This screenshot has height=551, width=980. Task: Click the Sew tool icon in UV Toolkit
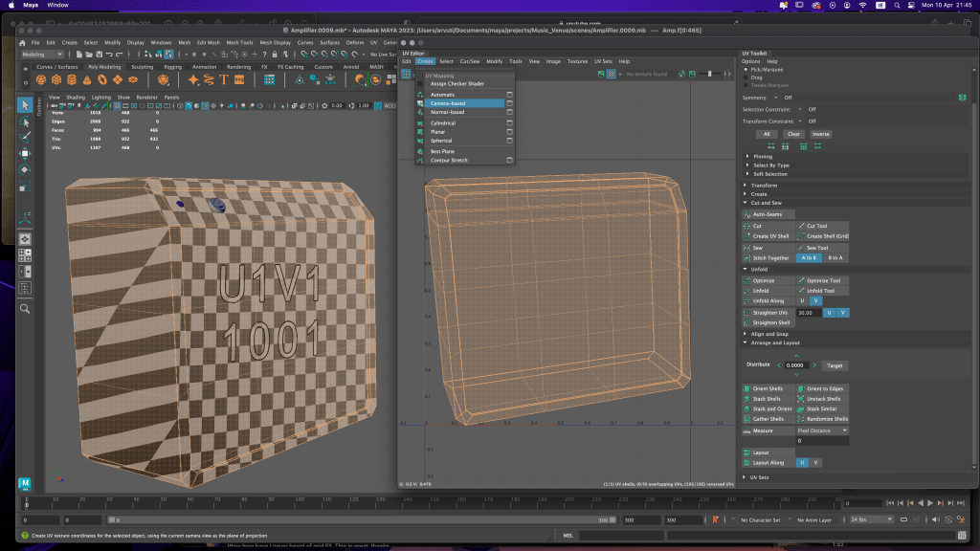point(801,248)
